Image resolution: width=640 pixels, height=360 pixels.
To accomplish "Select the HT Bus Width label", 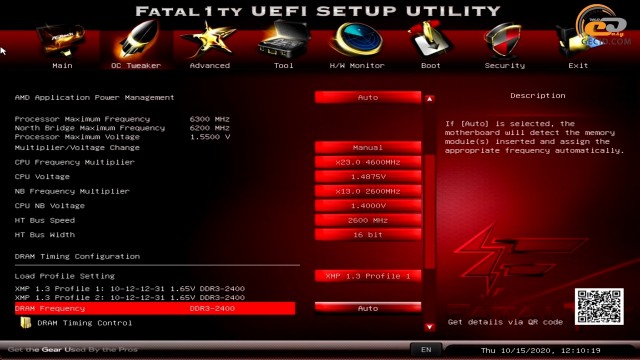I will click(45, 234).
